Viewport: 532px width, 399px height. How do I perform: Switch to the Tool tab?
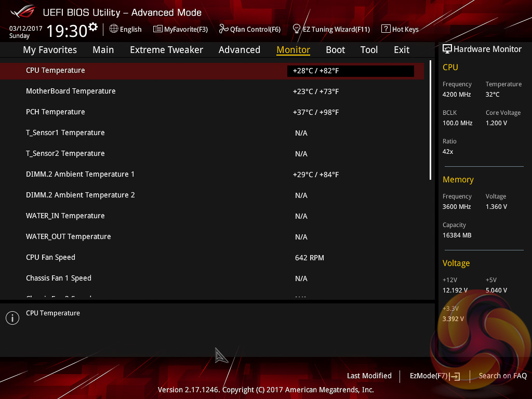tap(369, 50)
